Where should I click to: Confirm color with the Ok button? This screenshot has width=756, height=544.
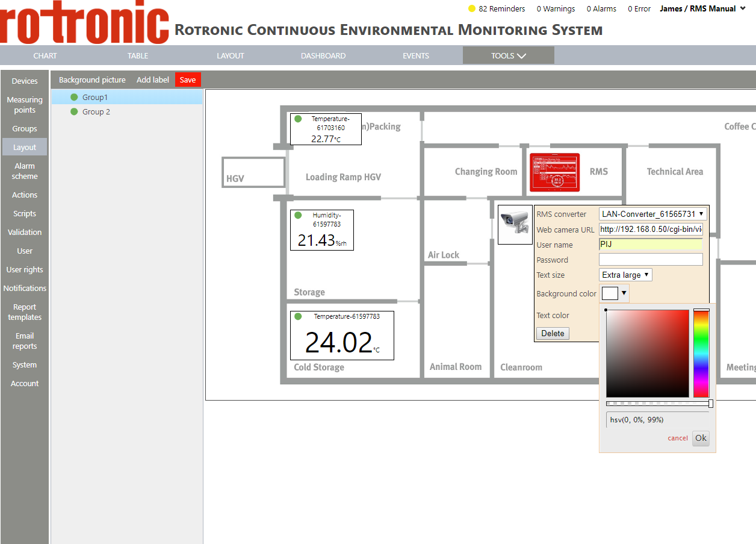[701, 438]
